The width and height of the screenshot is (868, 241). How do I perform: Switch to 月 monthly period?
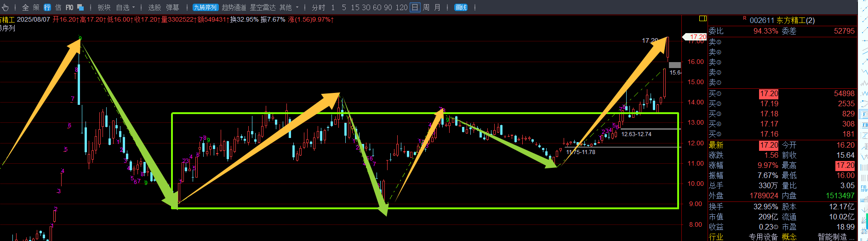pos(437,7)
